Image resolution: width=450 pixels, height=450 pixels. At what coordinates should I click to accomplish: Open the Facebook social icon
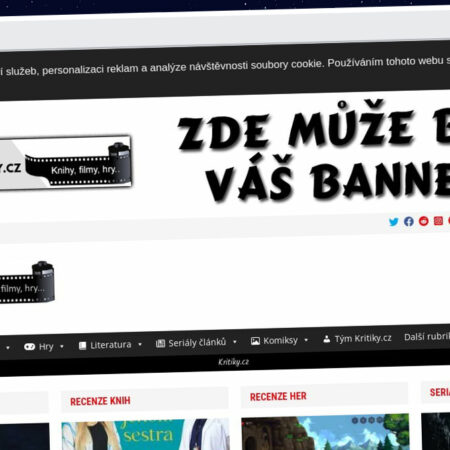click(409, 221)
